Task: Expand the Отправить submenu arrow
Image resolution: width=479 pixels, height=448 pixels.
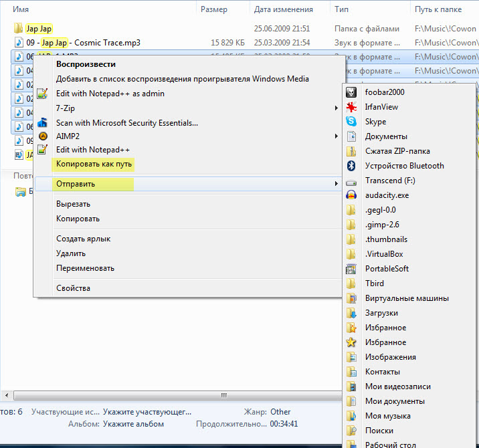Action: pos(337,183)
